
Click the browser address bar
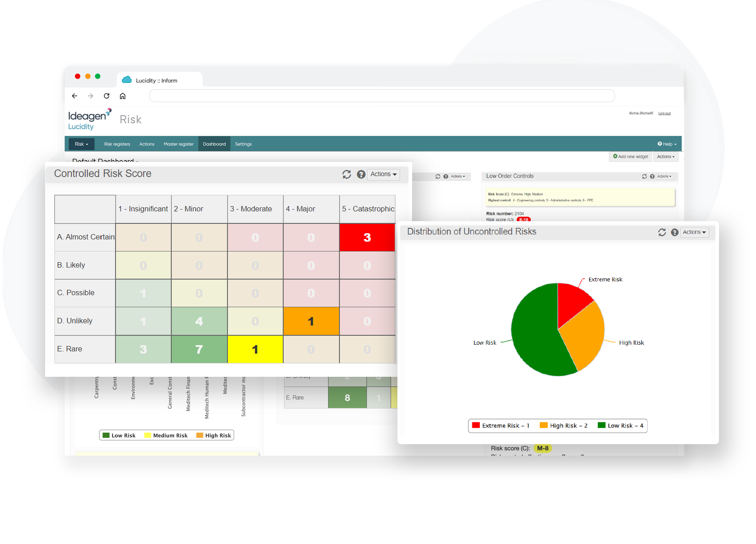pyautogui.click(x=381, y=95)
